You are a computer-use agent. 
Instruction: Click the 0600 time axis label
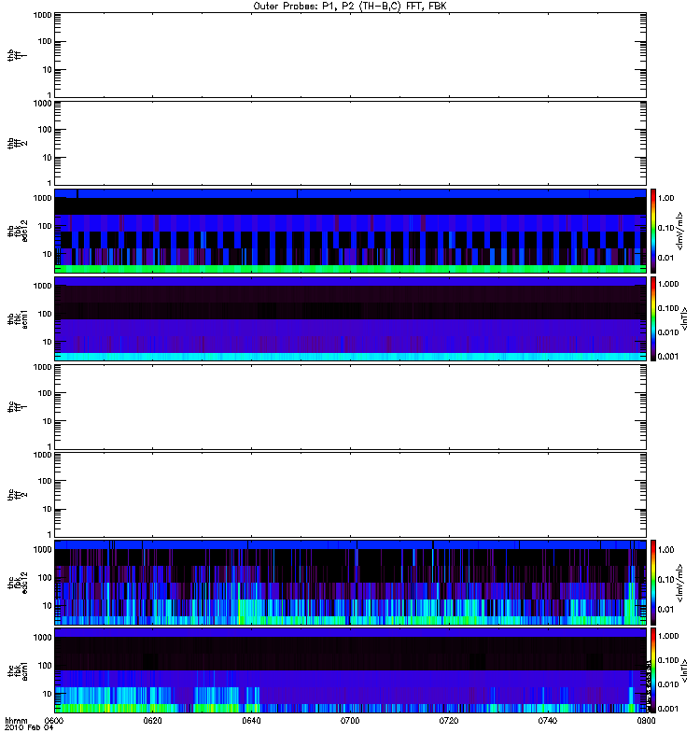[53, 720]
